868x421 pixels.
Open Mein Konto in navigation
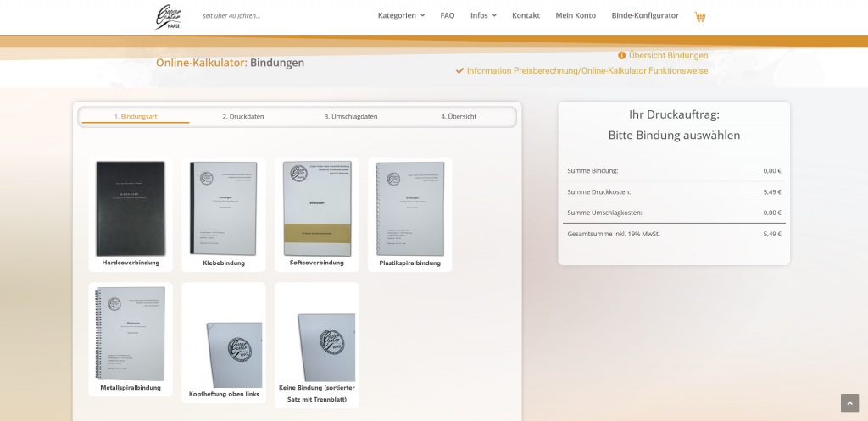576,15
